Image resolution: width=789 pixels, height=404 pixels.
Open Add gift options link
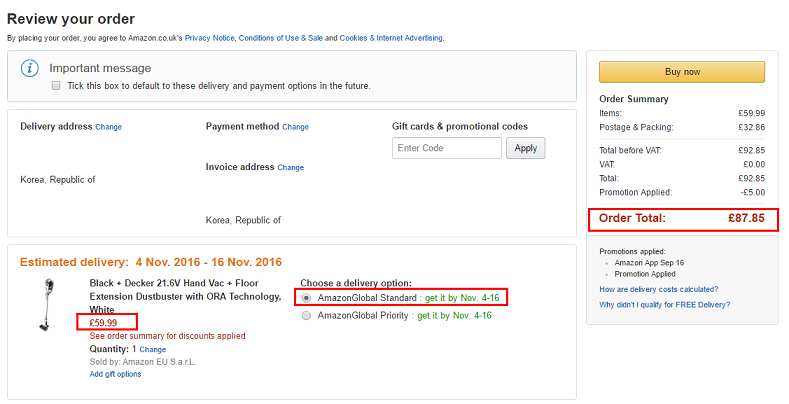point(115,374)
